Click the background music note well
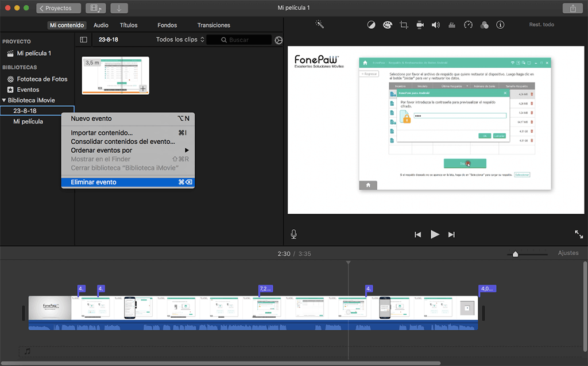The width and height of the screenshot is (588, 366). pyautogui.click(x=28, y=352)
